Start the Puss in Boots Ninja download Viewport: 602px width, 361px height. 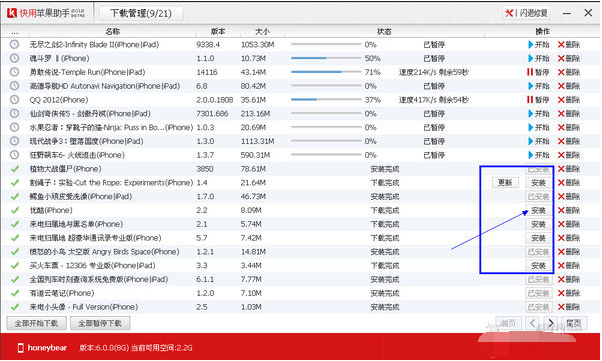click(539, 128)
